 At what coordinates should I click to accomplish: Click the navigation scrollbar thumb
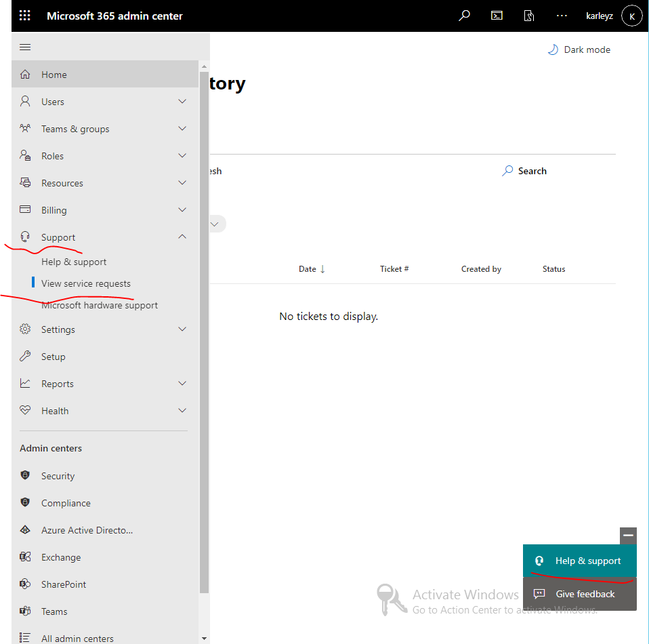pos(204,333)
